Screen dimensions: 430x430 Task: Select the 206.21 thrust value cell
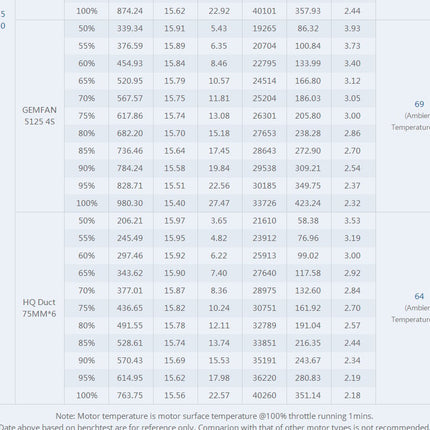click(130, 221)
